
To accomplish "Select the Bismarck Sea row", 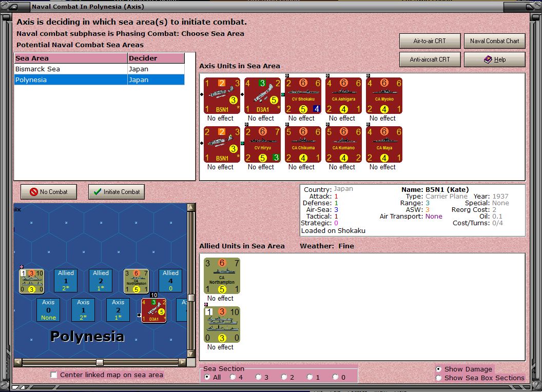I will [99, 69].
